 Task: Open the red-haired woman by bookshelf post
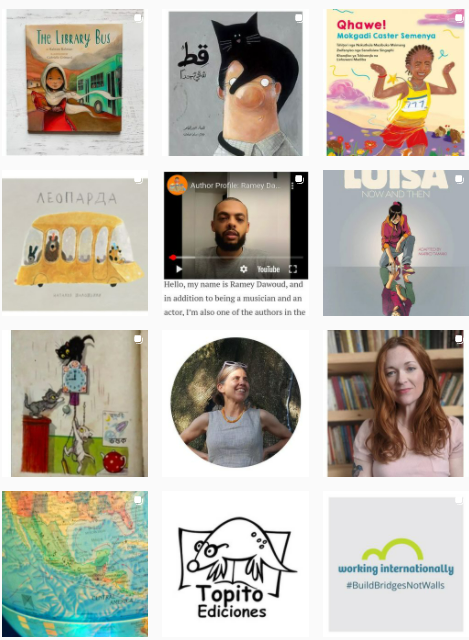point(395,403)
